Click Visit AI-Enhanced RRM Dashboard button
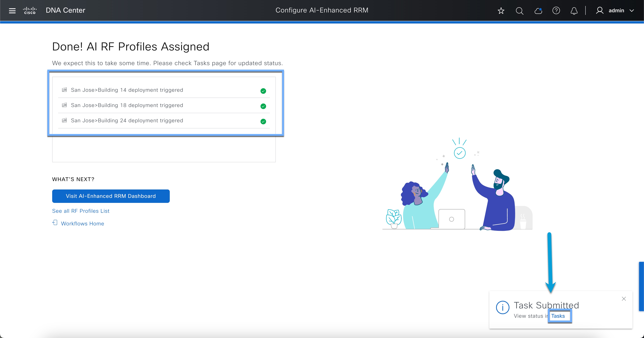Screen dimensions: 644x338 (x=111, y=196)
